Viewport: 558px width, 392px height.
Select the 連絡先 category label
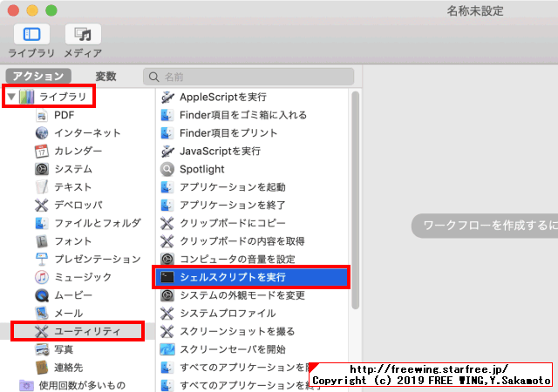click(x=68, y=368)
